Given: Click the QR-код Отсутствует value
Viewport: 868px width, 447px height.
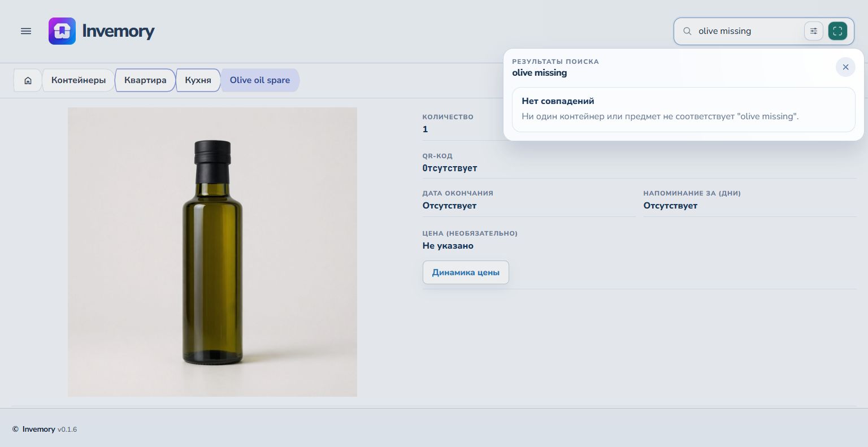Looking at the screenshot, I should 450,168.
